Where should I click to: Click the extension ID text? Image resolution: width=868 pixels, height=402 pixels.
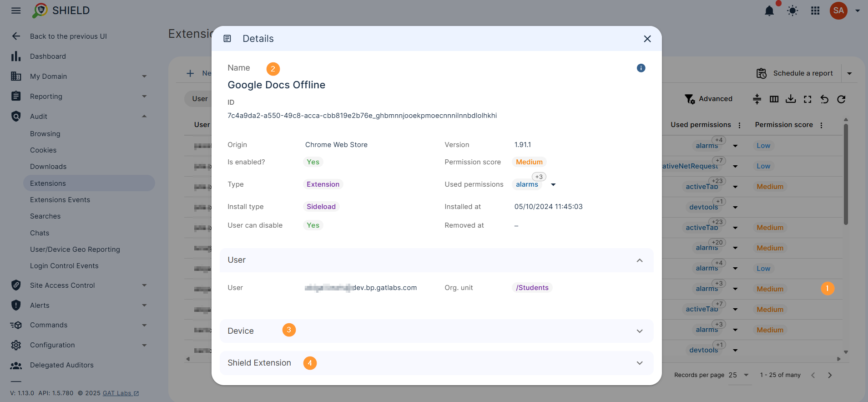[x=362, y=116]
